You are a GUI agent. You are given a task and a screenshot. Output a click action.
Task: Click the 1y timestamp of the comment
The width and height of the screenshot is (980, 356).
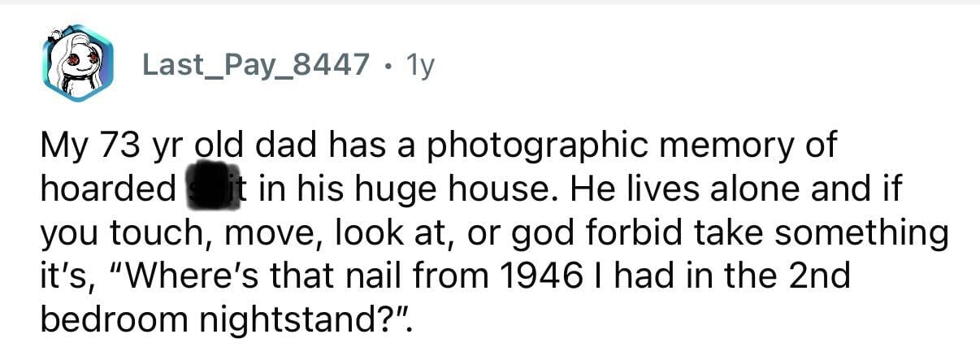[x=418, y=64]
